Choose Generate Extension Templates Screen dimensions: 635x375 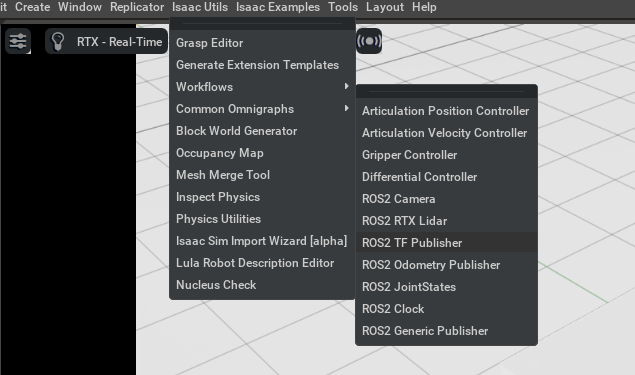(262, 65)
